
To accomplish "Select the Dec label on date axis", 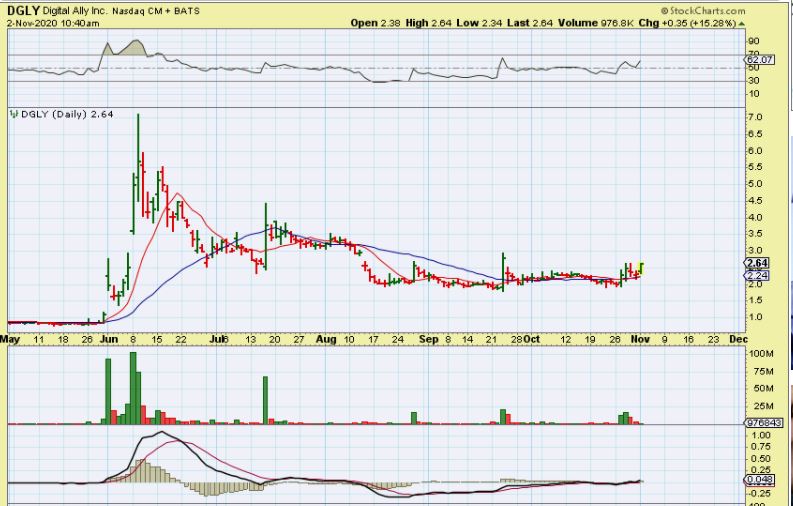I will pos(738,339).
